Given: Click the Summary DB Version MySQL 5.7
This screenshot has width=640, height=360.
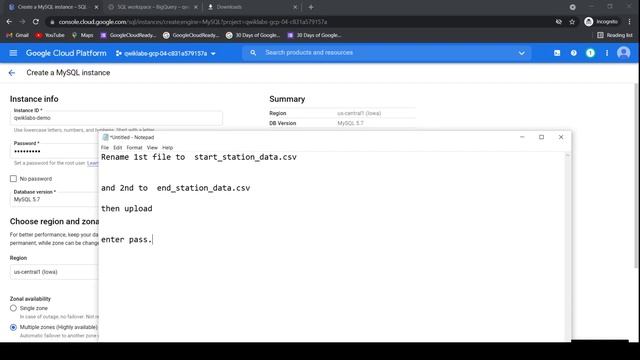Looking at the screenshot, I should (x=350, y=123).
